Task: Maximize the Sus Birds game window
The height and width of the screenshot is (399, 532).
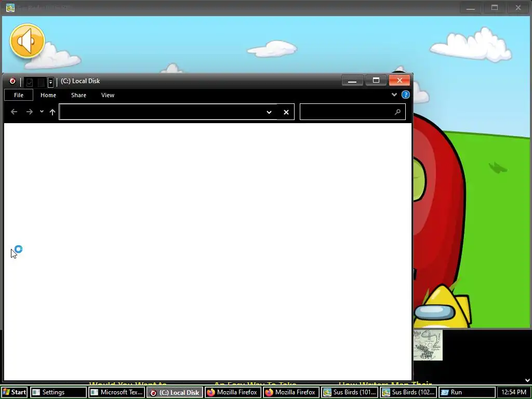Action: (495, 8)
